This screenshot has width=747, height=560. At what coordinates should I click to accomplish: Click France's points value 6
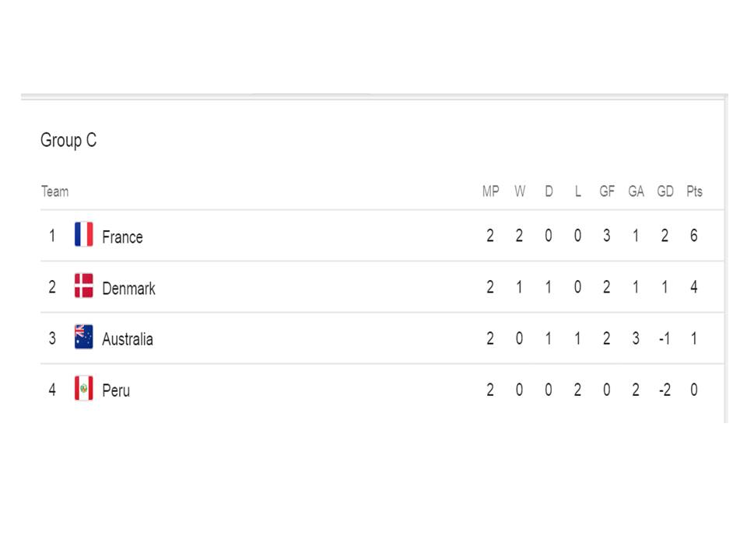click(693, 236)
